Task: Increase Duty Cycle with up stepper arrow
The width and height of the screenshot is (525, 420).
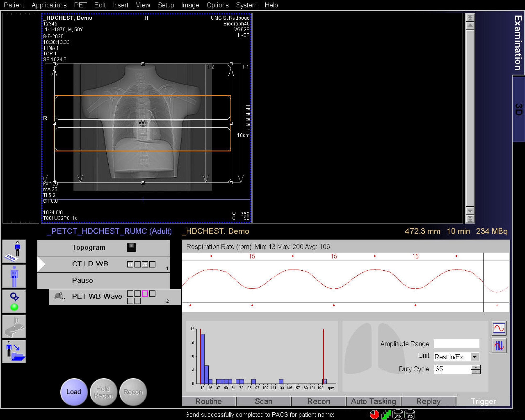Action: 476,367
